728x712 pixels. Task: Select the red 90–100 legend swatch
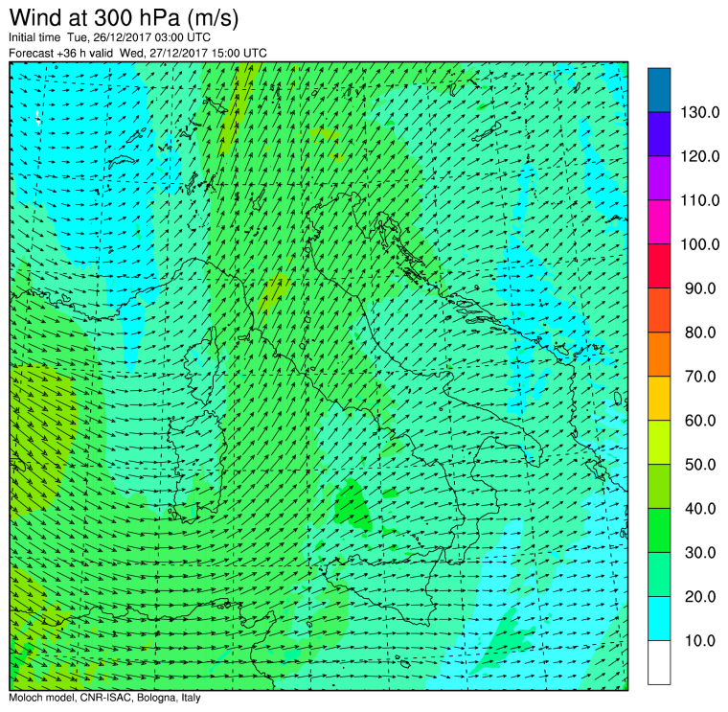[659, 266]
